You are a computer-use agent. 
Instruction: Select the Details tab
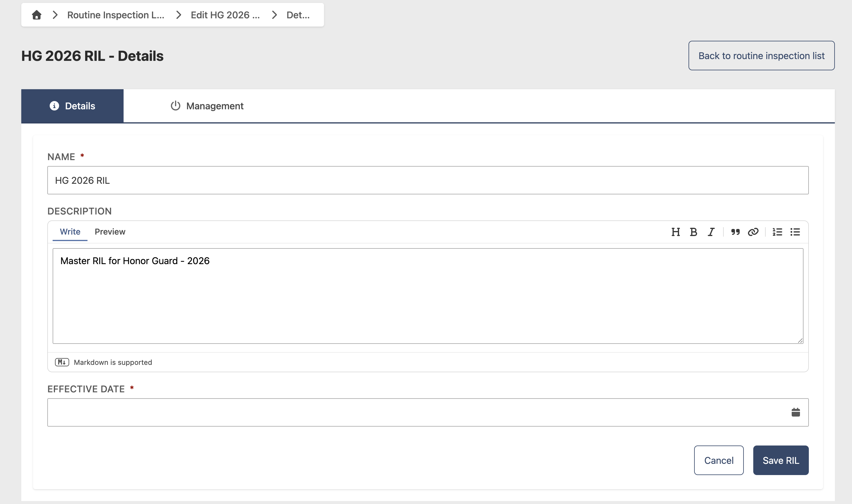(72, 106)
